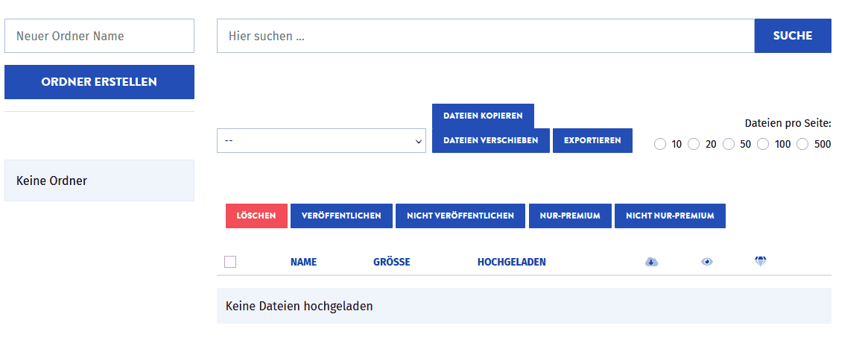Select 10 files per page
This screenshot has width=868, height=361.
(x=660, y=144)
